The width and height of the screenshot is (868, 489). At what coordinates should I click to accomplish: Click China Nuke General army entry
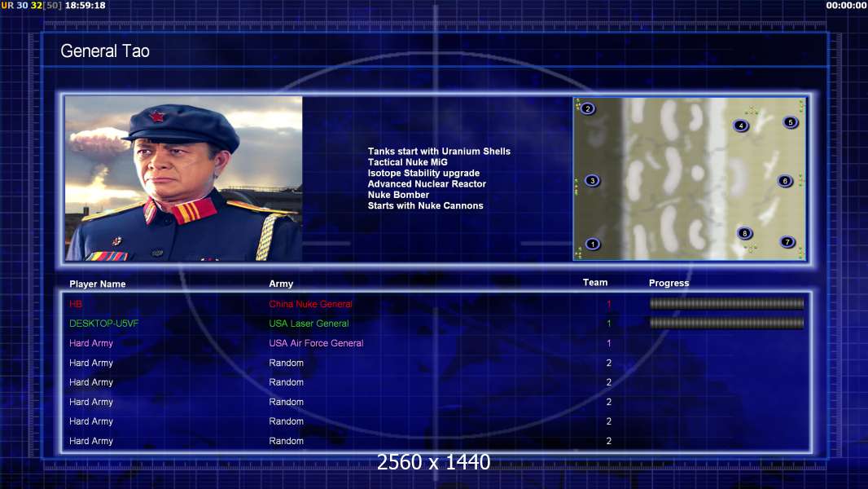[310, 304]
